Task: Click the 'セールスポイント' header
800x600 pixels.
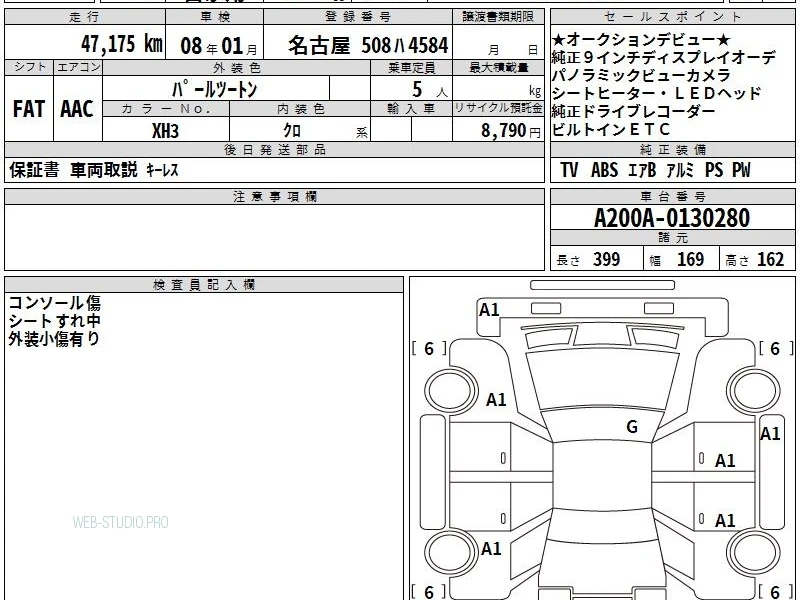Action: click(673, 16)
